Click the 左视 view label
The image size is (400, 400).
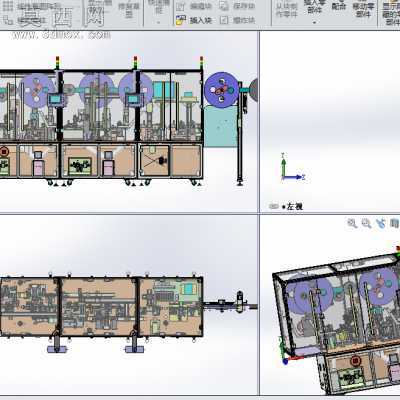tap(294, 207)
